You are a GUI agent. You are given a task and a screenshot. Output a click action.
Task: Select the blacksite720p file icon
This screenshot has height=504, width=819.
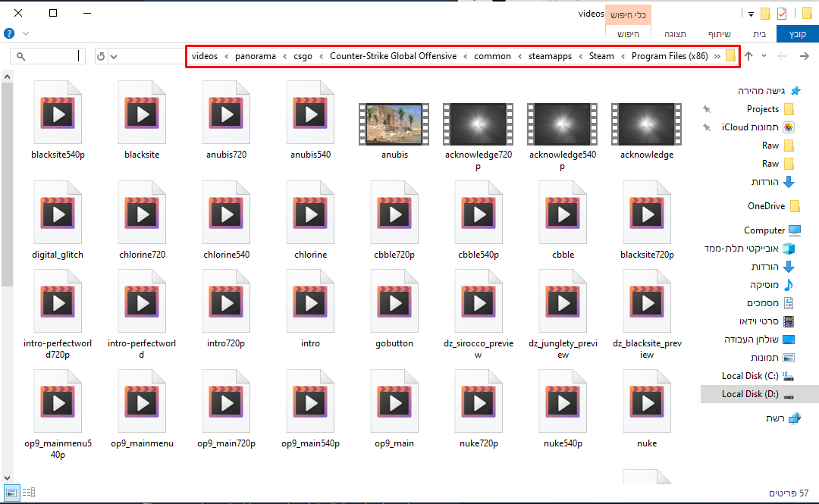647,212
